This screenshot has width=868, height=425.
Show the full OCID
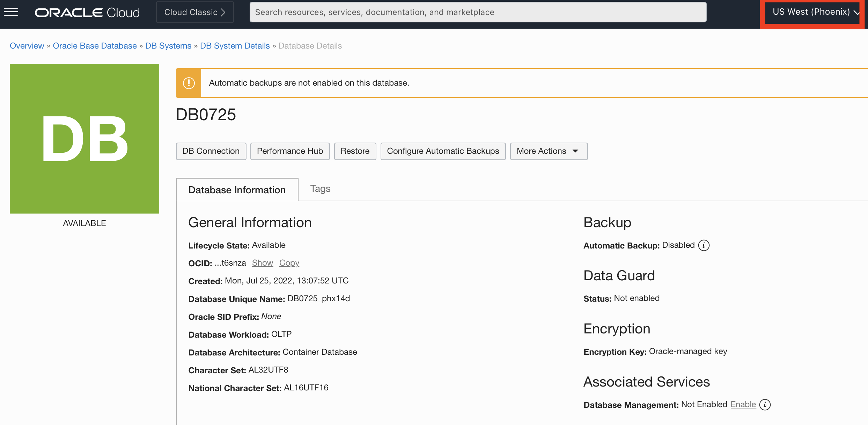262,263
